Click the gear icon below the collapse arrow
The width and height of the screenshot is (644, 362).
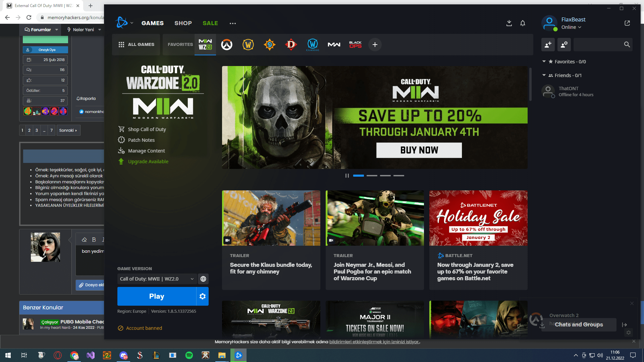point(629,333)
